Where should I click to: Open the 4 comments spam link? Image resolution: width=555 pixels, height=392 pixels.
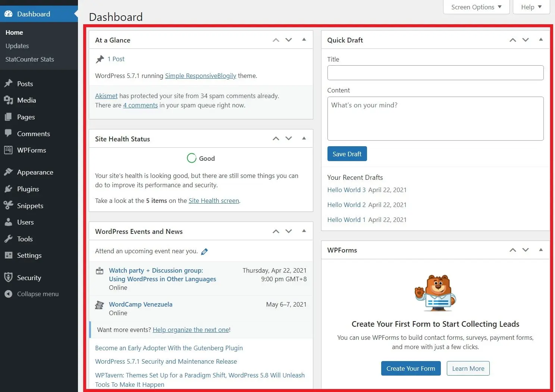(x=140, y=105)
